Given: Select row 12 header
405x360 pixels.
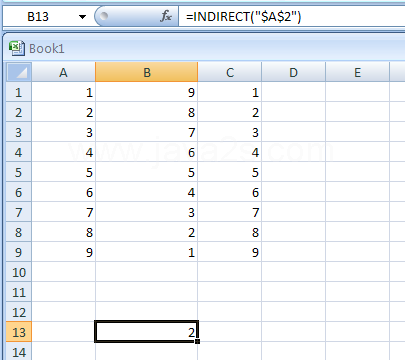Looking at the screenshot, I should click(19, 312).
